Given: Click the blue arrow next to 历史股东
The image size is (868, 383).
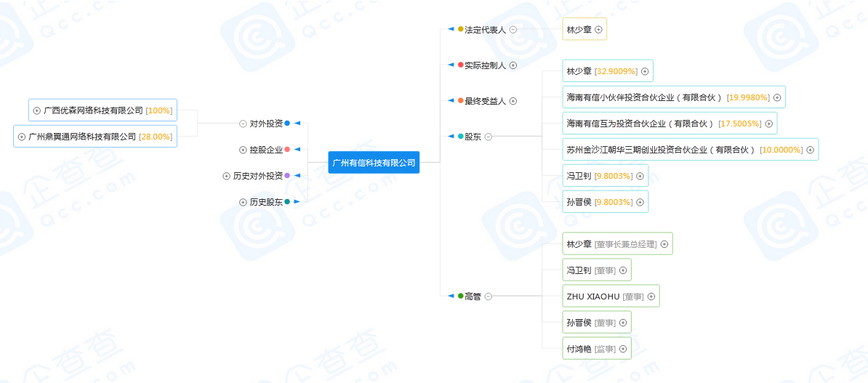Looking at the screenshot, I should point(297,201).
